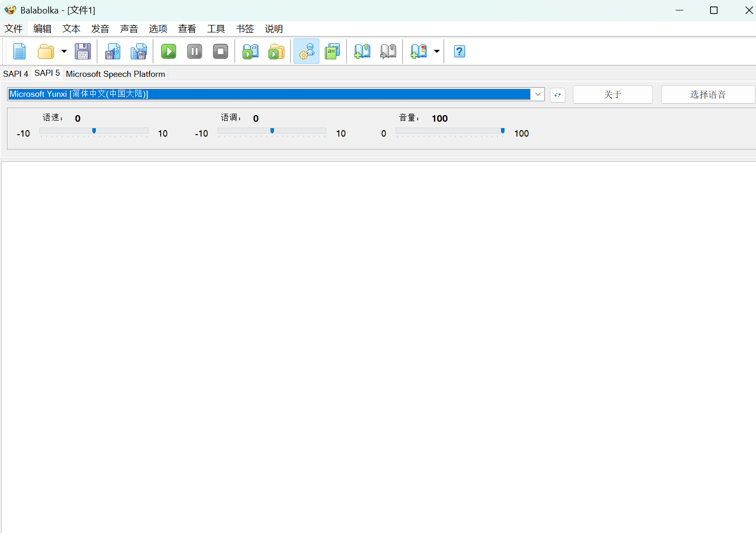Open the 声音 menu
This screenshot has height=535, width=756.
click(129, 29)
